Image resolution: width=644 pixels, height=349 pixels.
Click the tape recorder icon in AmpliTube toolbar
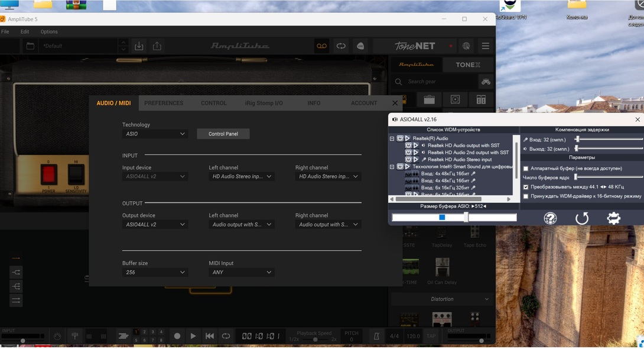point(321,46)
